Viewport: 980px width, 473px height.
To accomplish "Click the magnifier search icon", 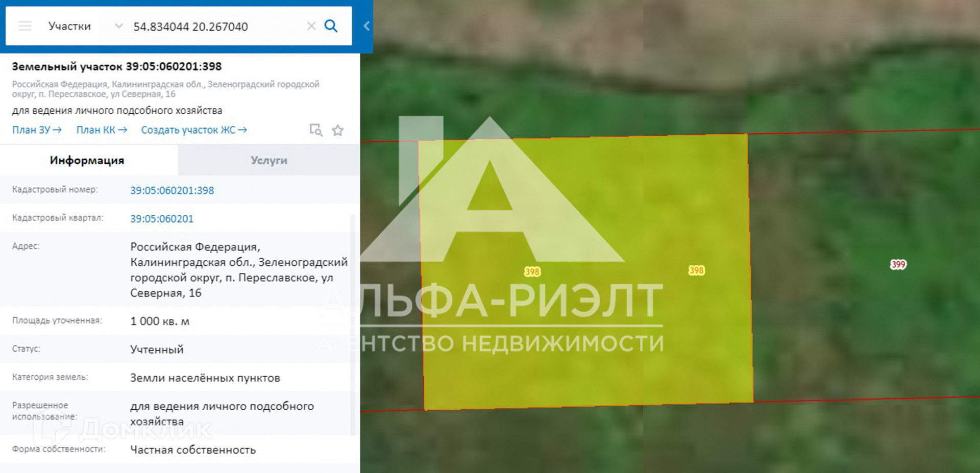I will (x=331, y=26).
